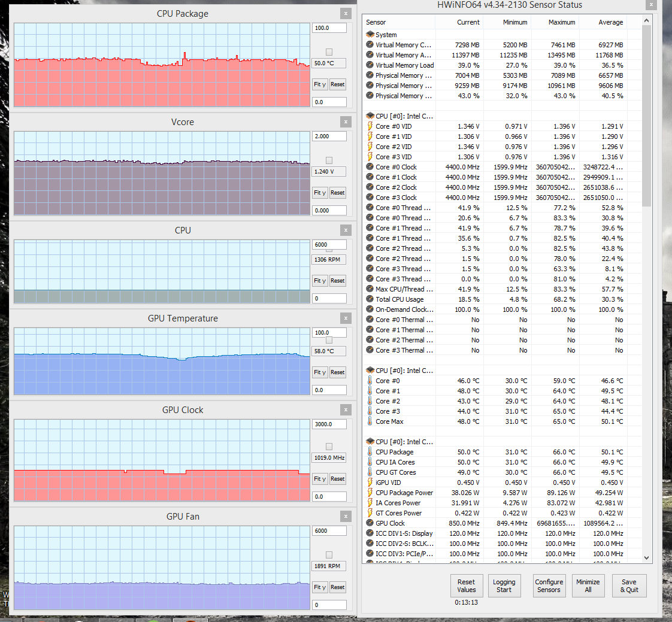Click Reset in CPU Package graph
672x622 pixels.
pos(337,84)
